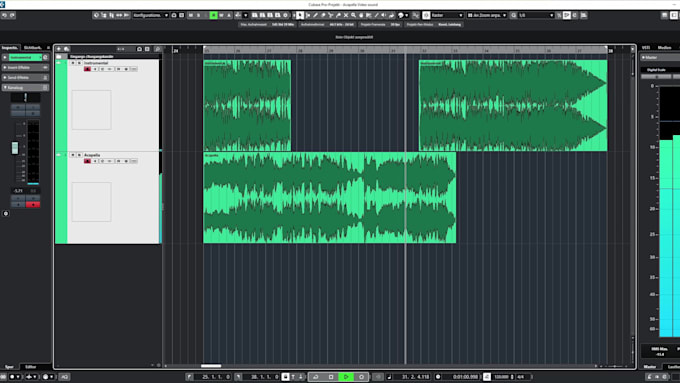Select the Acapella audio clip
680x383 pixels.
pos(330,197)
